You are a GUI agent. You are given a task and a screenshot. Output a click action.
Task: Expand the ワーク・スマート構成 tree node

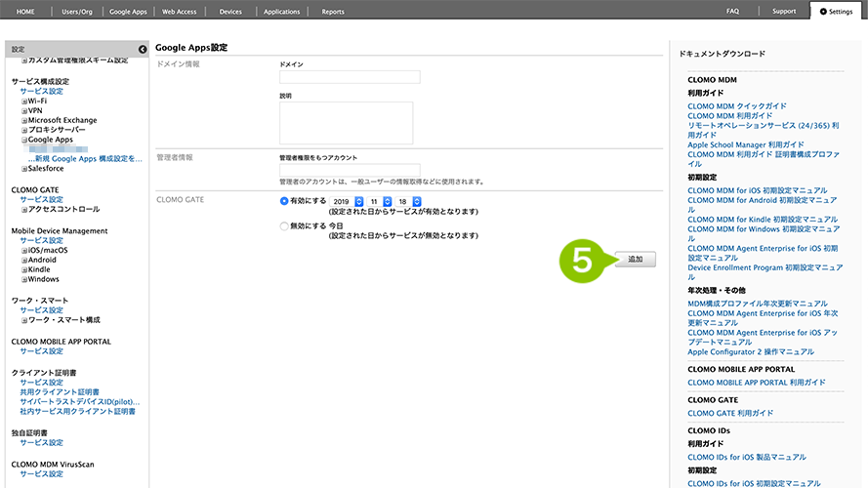(x=24, y=320)
